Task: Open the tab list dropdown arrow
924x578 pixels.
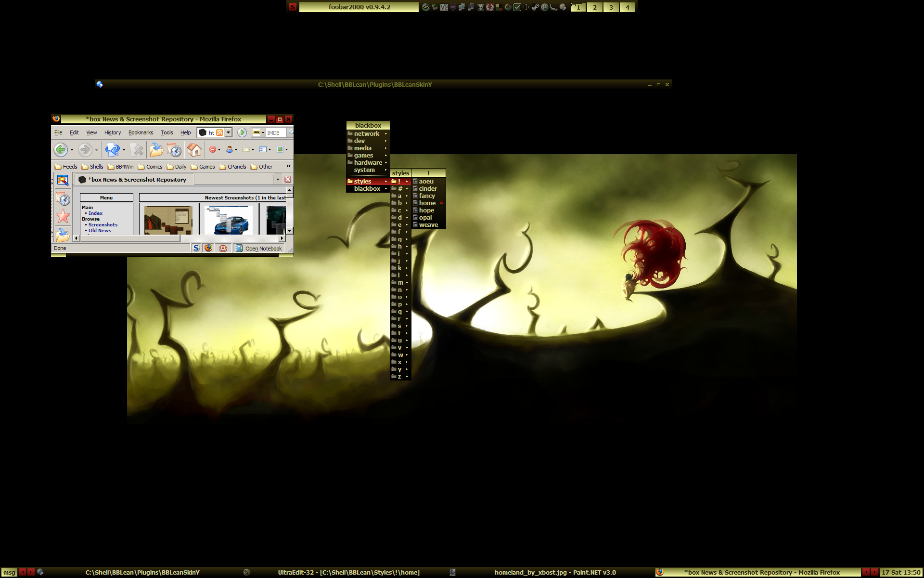Action: click(278, 179)
